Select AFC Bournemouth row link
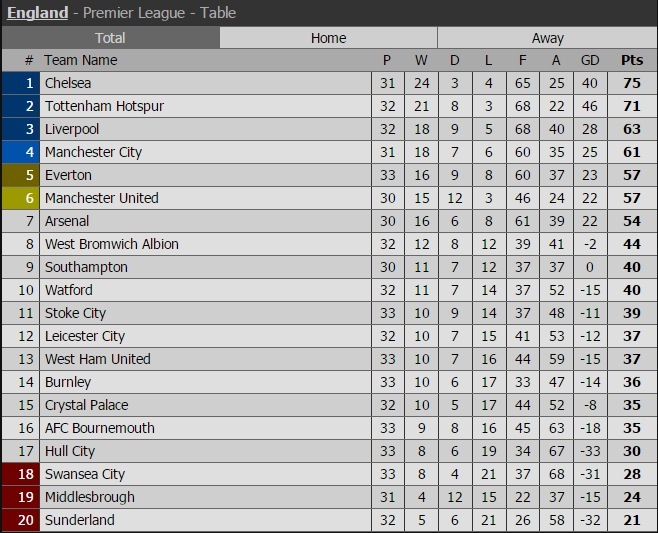658x533 pixels. (100, 428)
